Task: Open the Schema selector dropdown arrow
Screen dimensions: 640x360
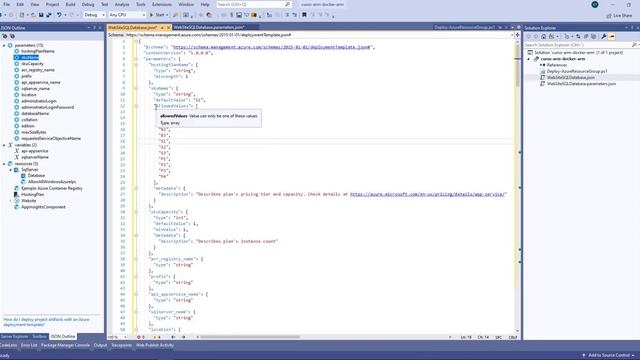Action: point(512,35)
